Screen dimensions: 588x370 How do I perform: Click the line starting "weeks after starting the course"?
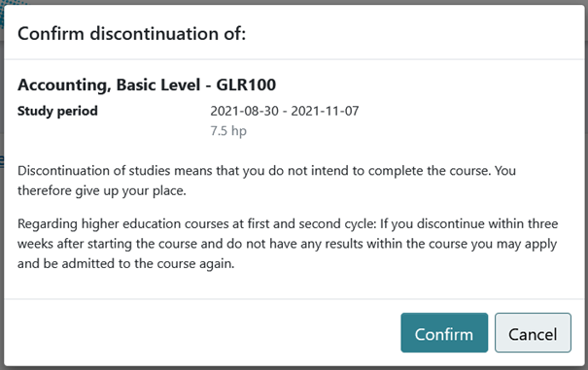coord(287,244)
